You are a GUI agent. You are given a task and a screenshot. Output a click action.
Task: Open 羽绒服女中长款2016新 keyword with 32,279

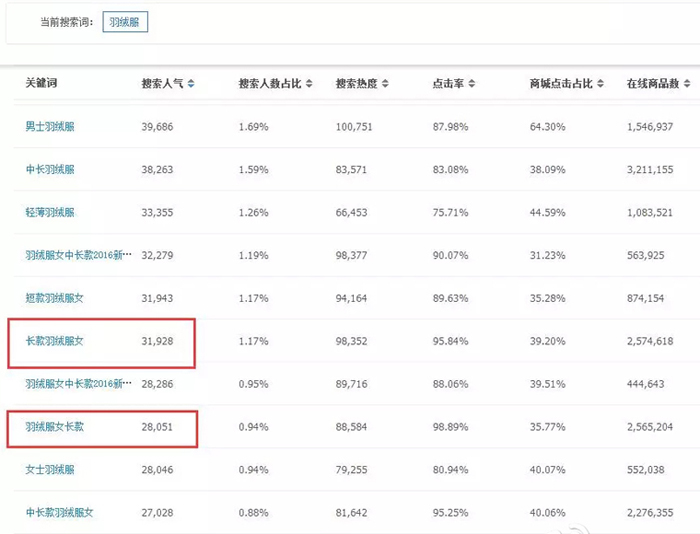click(x=79, y=255)
